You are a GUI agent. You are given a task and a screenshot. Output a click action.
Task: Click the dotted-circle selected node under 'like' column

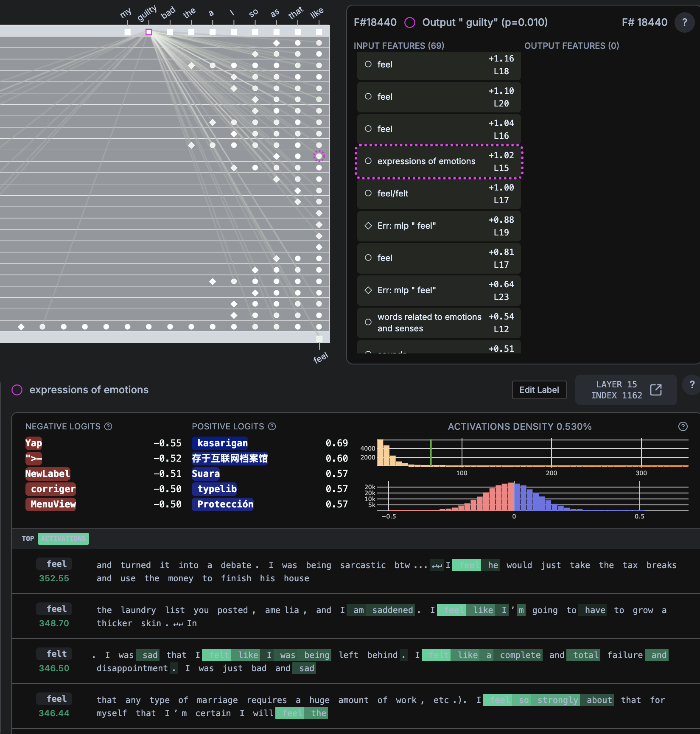point(319,156)
